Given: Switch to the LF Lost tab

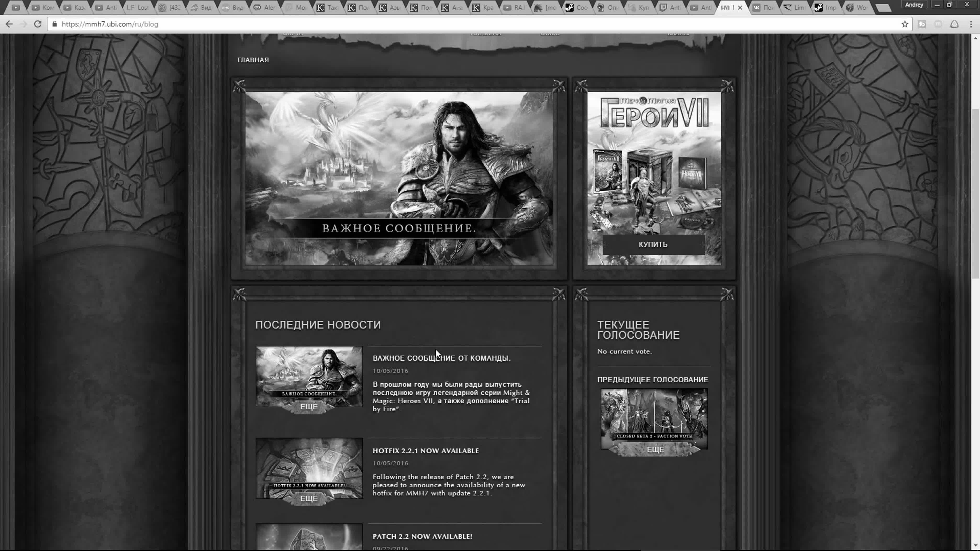Looking at the screenshot, I should pos(138,8).
